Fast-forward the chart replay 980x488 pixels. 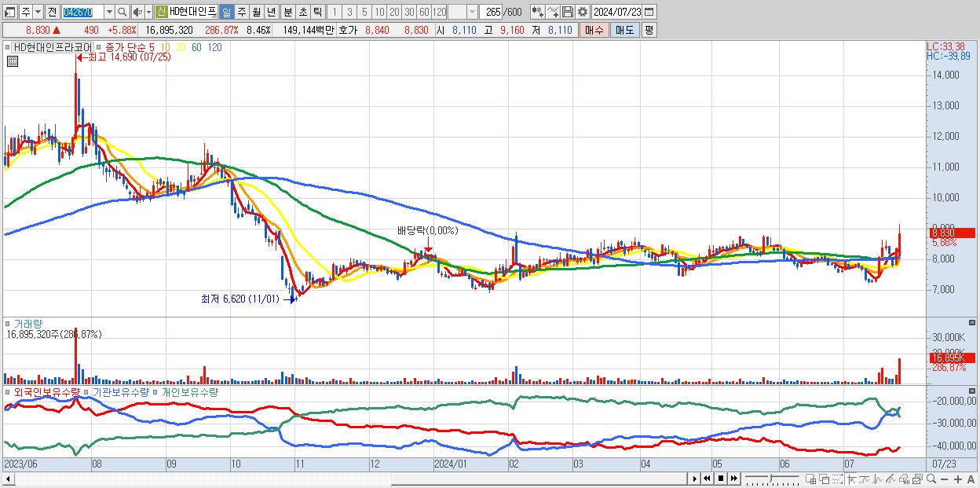tap(733, 479)
